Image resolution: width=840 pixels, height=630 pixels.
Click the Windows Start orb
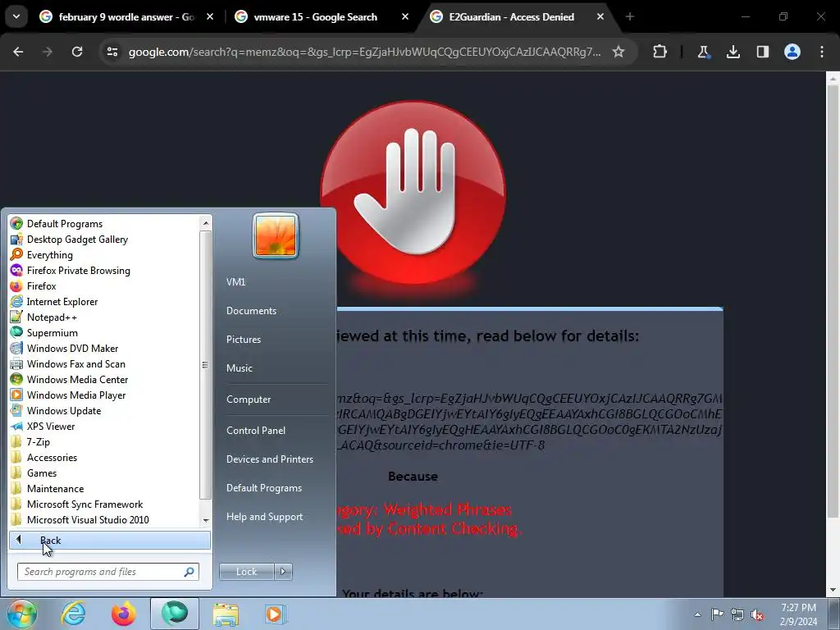(x=21, y=614)
